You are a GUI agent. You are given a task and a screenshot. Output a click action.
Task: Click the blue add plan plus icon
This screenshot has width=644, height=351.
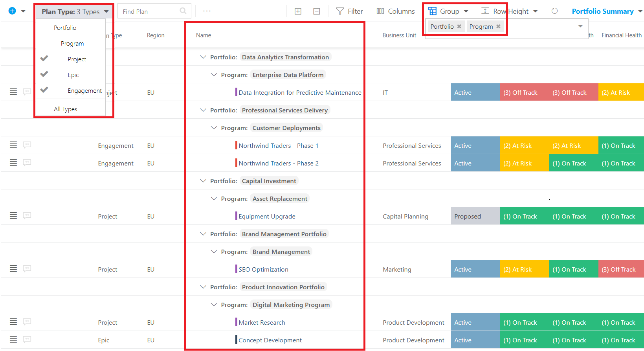tap(12, 11)
